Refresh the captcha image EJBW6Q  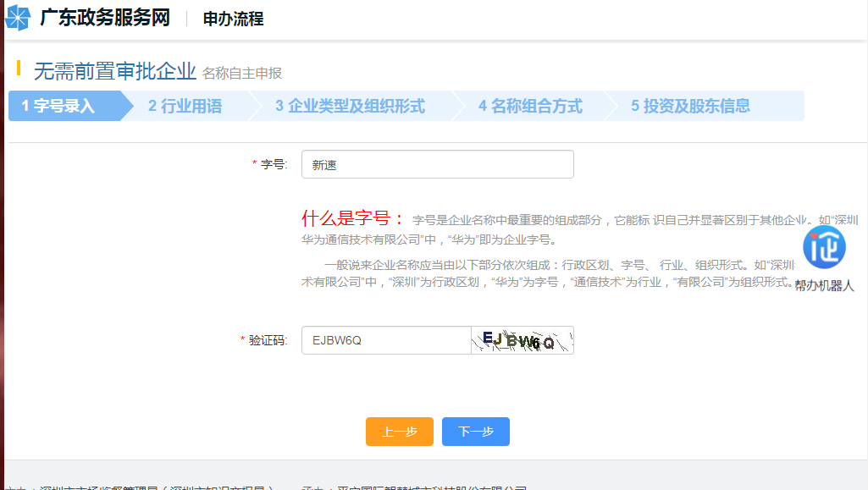coord(522,340)
